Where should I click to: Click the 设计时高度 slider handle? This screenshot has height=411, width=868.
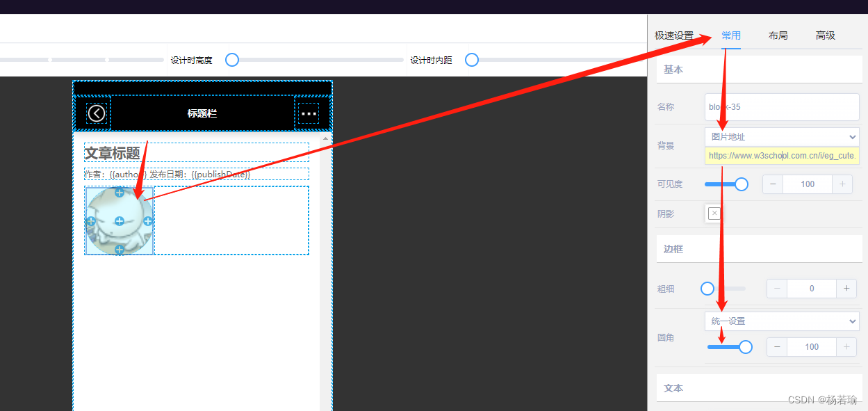click(x=232, y=61)
